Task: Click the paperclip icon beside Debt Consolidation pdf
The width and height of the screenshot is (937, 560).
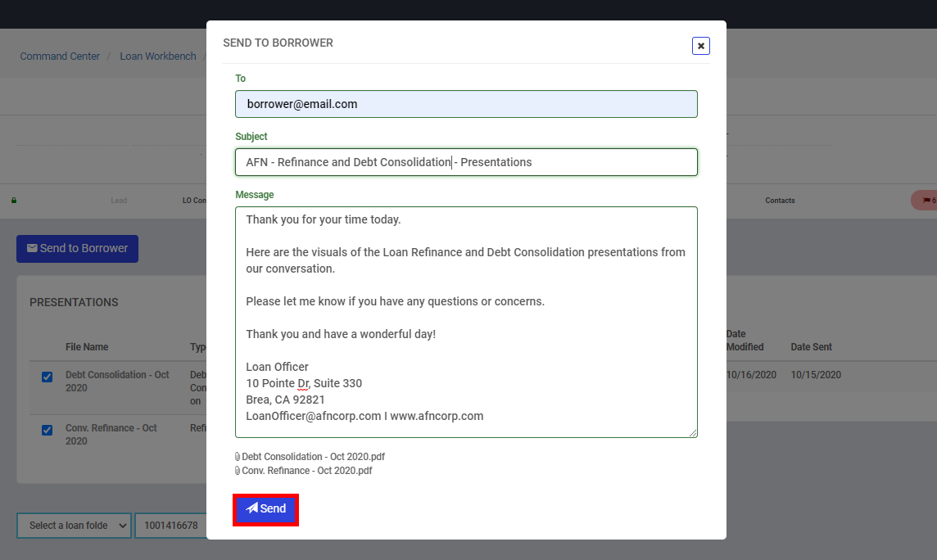Action: tap(238, 457)
